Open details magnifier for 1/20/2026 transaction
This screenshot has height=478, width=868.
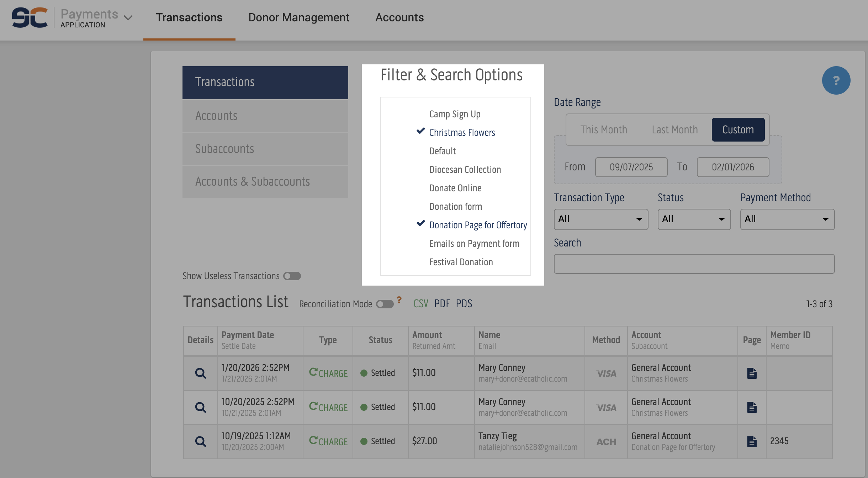(200, 373)
